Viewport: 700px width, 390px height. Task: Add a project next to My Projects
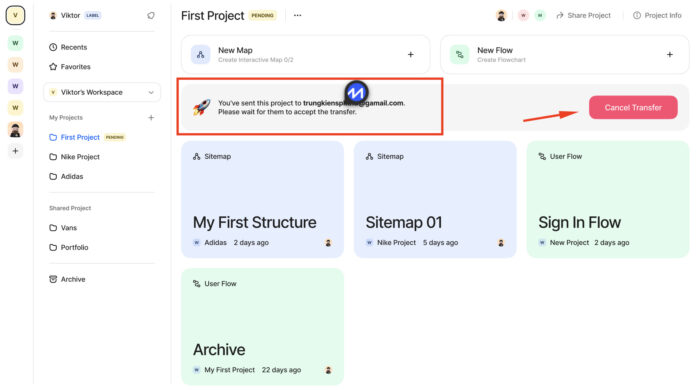151,117
